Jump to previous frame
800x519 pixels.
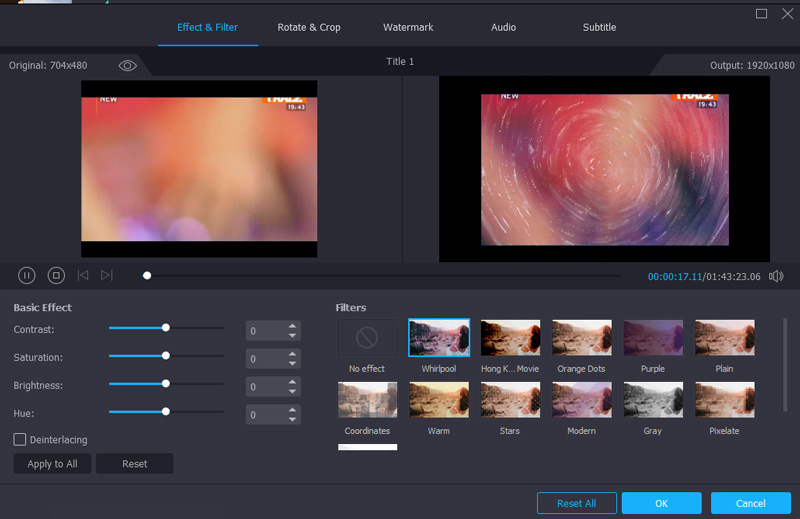83,275
